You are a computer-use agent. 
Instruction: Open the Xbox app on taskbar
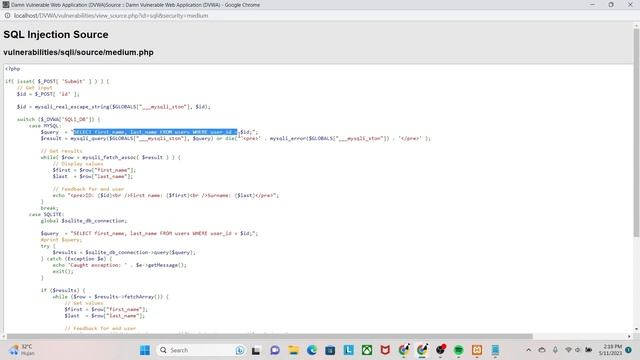click(x=367, y=350)
